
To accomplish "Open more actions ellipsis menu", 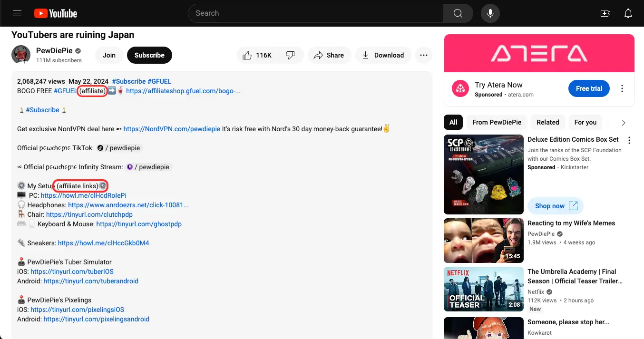I will point(423,55).
